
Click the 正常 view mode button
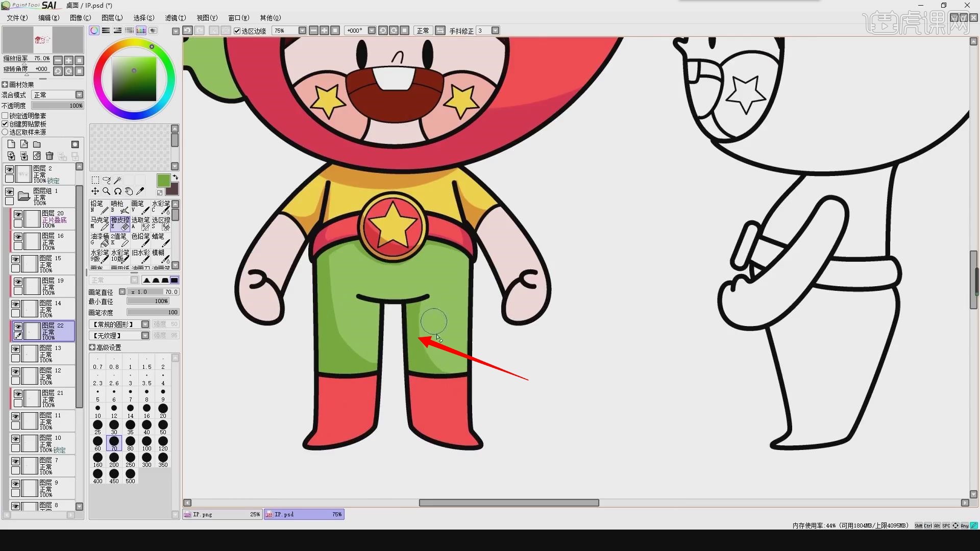tap(423, 31)
